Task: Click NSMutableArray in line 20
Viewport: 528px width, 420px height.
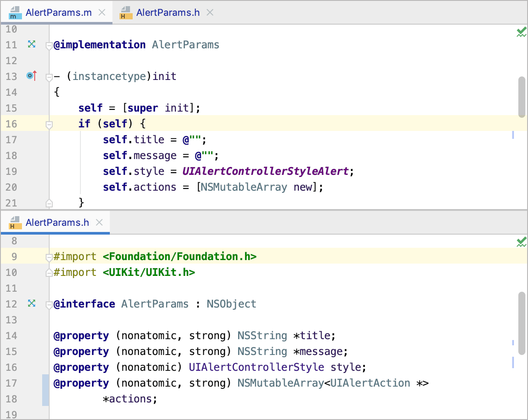Action: click(x=244, y=187)
